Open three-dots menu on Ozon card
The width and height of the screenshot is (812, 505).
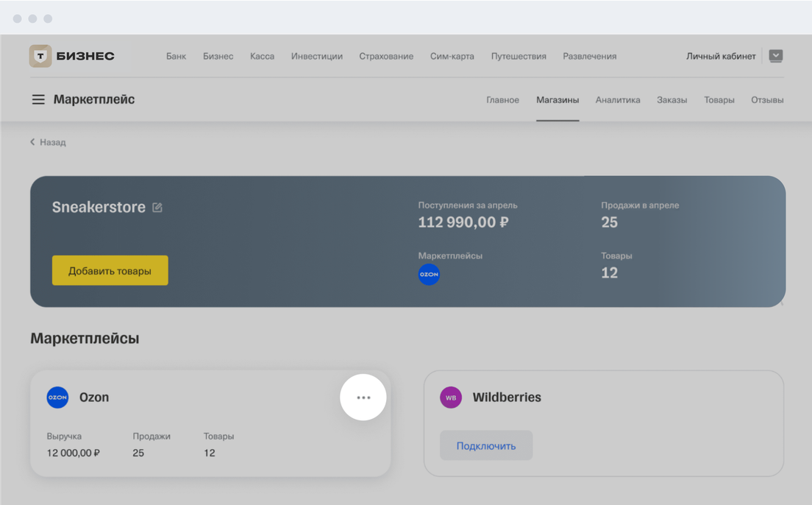363,398
